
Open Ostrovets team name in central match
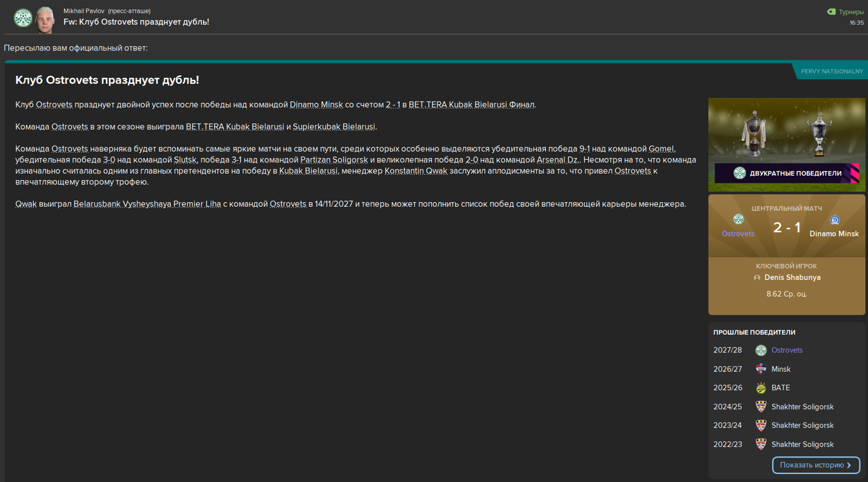click(x=738, y=234)
